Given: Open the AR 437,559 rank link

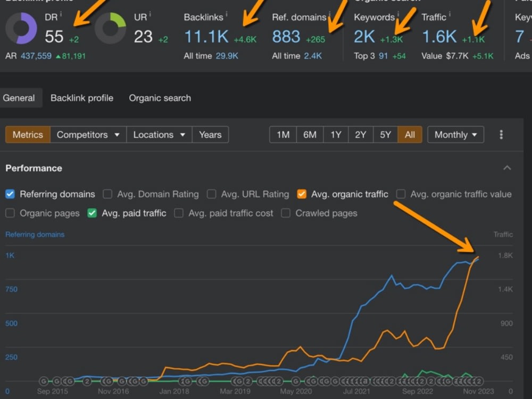Looking at the screenshot, I should 36,56.
